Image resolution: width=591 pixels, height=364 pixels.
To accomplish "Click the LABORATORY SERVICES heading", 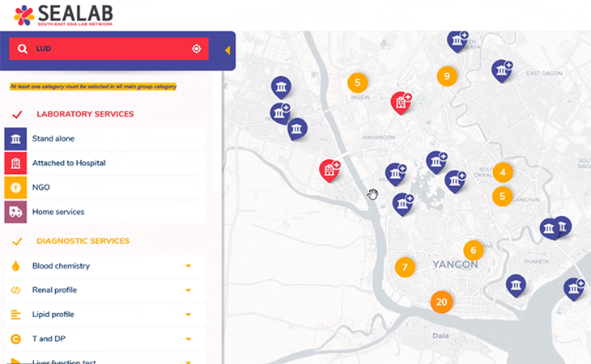I will pos(85,114).
